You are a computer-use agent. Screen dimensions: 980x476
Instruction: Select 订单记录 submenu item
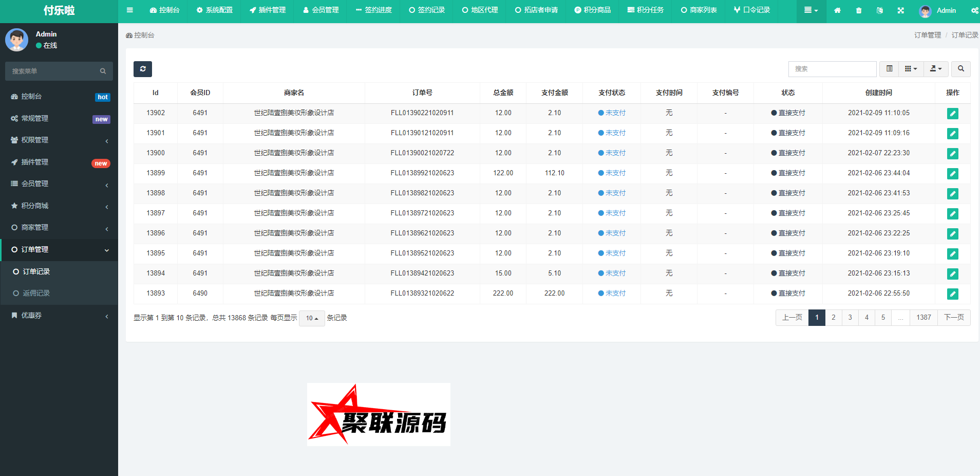pyautogui.click(x=59, y=272)
